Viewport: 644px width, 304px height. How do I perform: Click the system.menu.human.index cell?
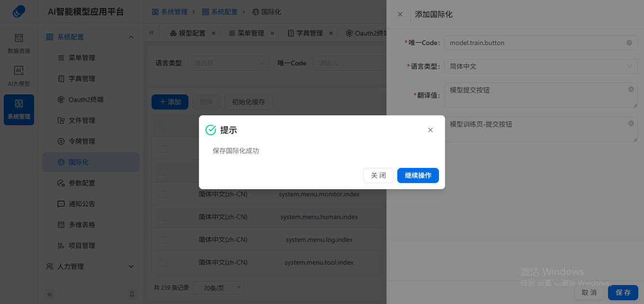coord(319,217)
